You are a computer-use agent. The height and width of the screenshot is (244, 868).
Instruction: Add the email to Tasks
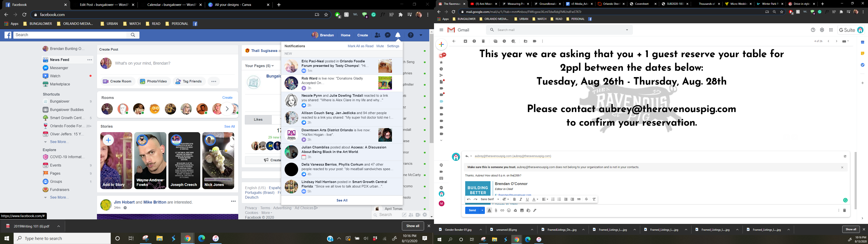click(x=513, y=41)
